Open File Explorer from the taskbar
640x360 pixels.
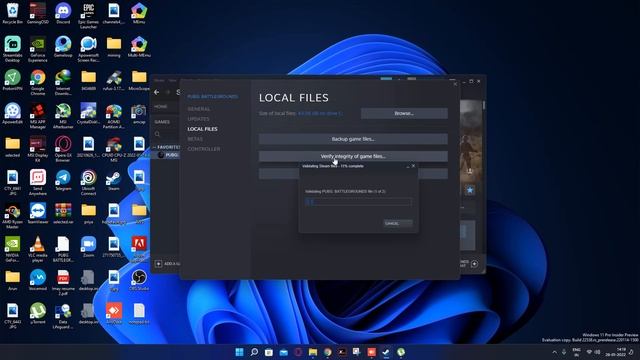(313, 352)
